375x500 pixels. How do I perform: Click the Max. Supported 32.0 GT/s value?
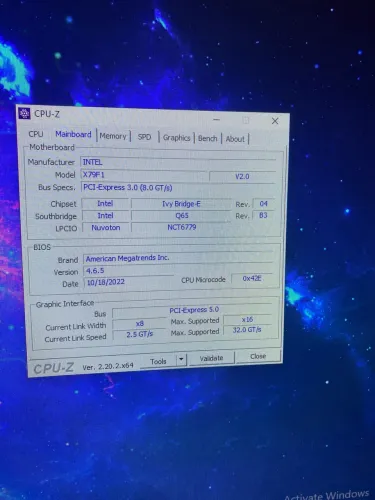click(x=247, y=330)
